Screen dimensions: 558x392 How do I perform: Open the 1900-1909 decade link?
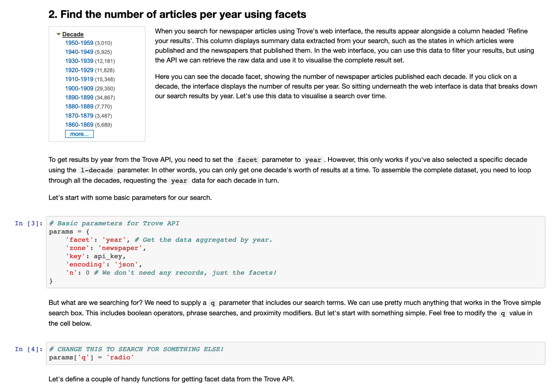(x=79, y=89)
